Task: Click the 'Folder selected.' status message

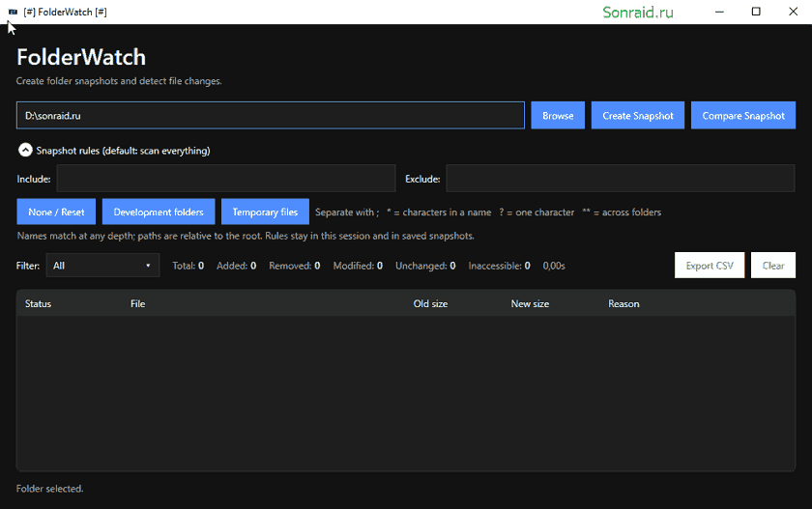Action: [x=49, y=489]
